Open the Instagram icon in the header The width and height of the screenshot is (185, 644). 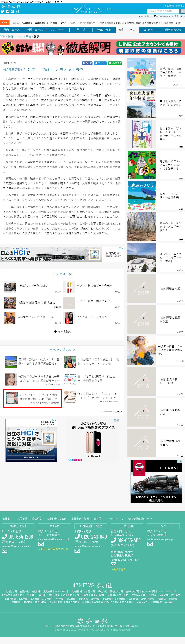17,11
